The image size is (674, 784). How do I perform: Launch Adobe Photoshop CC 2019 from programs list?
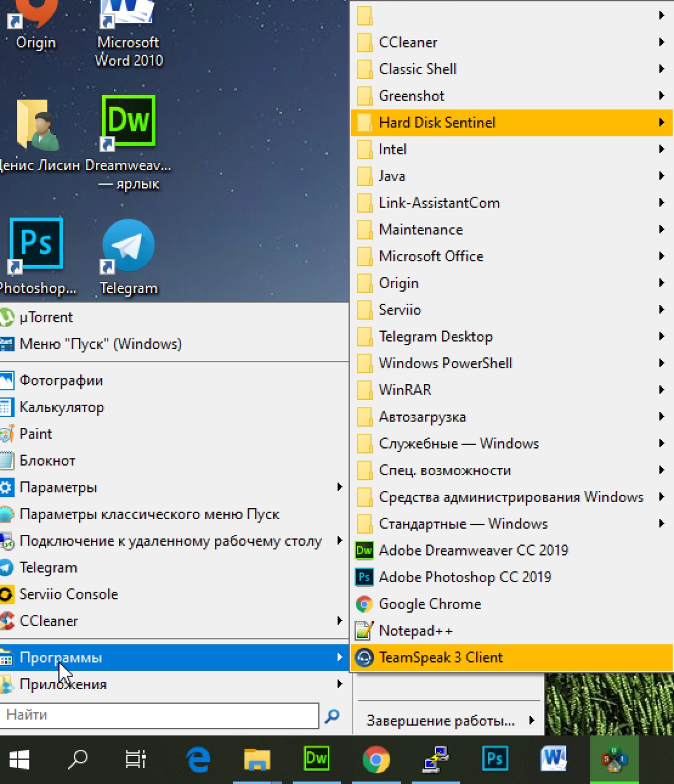pyautogui.click(x=512, y=577)
